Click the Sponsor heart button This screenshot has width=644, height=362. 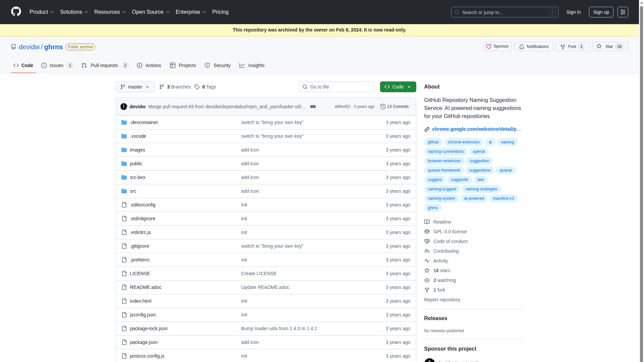coord(497,47)
